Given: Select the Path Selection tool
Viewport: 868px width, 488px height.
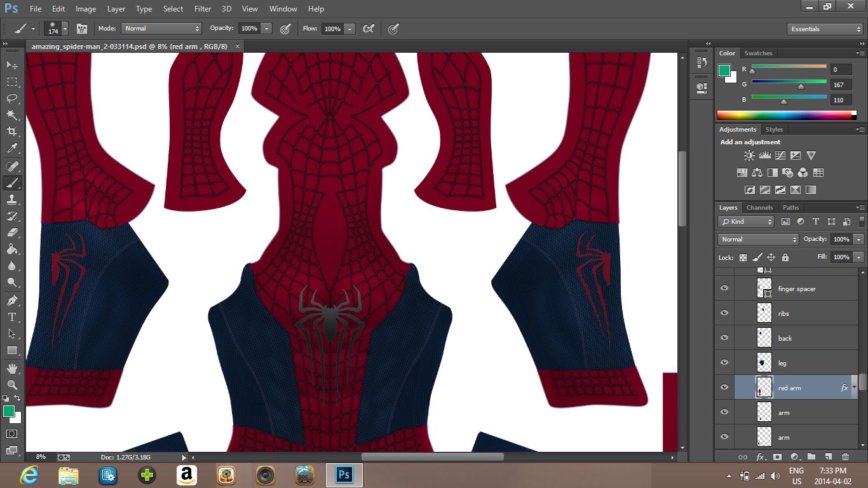Looking at the screenshot, I should (x=12, y=333).
